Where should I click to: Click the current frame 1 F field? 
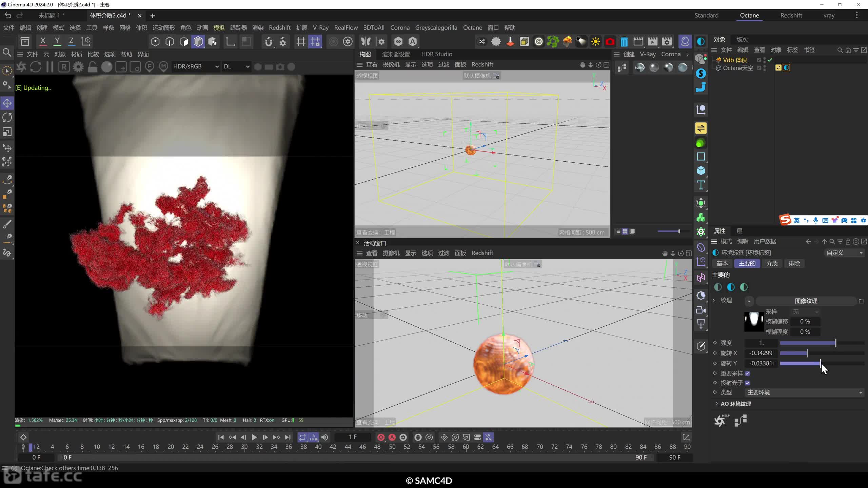353,437
